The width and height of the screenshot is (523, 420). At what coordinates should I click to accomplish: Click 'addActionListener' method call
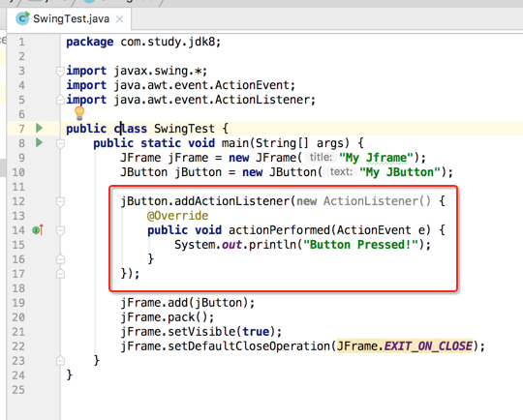point(232,201)
